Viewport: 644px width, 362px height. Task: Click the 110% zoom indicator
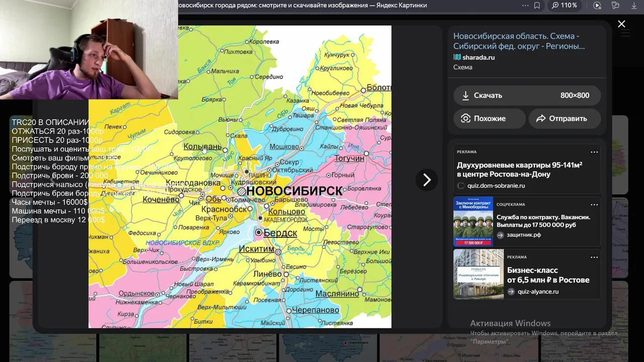(x=564, y=6)
